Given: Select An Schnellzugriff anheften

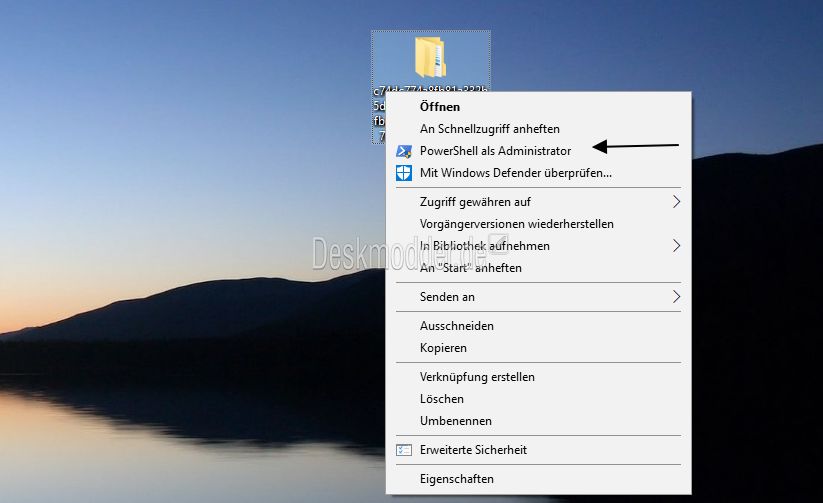Looking at the screenshot, I should pyautogui.click(x=539, y=129).
